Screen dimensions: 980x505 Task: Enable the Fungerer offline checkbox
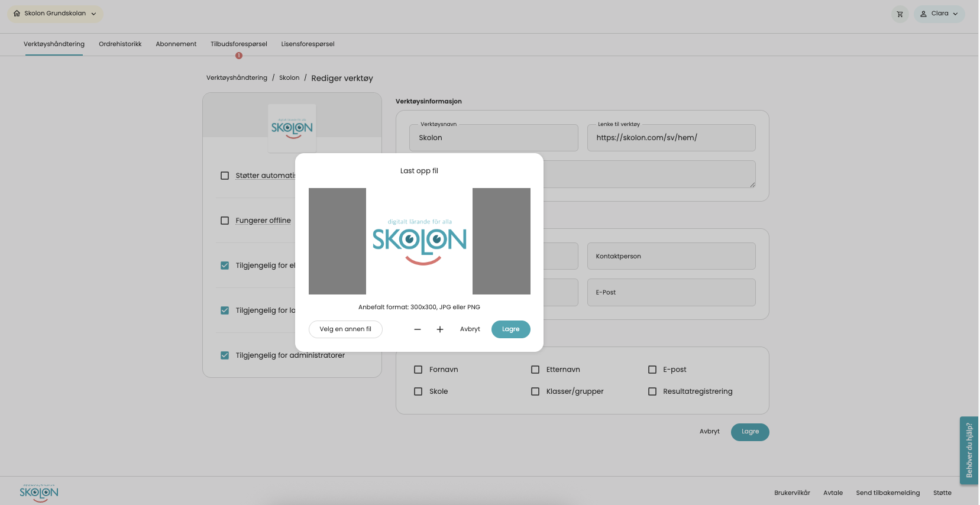(225, 221)
